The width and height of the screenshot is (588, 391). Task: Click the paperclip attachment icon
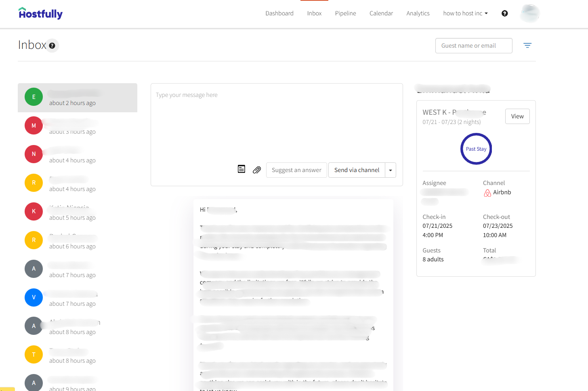tap(257, 170)
